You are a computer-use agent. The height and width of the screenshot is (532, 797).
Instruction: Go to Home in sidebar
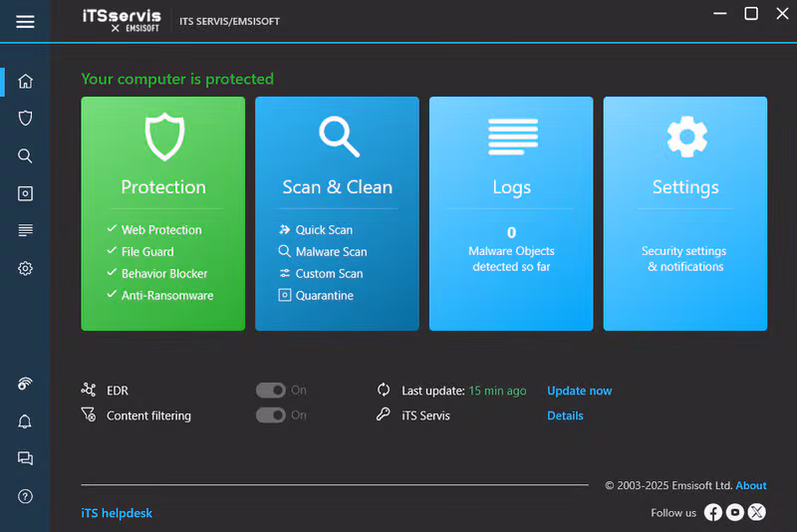click(x=25, y=82)
